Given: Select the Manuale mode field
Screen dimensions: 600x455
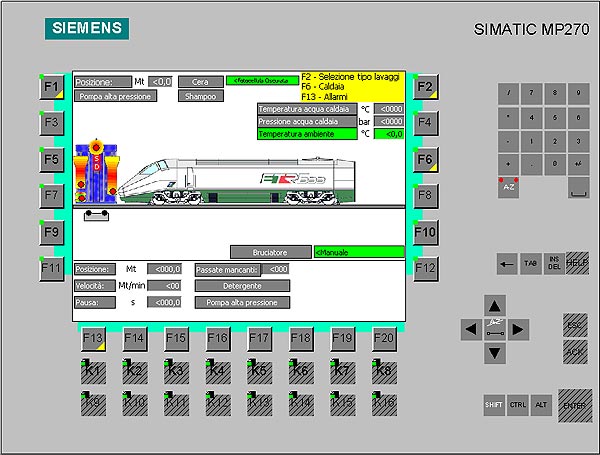Looking at the screenshot, I should tap(359, 253).
